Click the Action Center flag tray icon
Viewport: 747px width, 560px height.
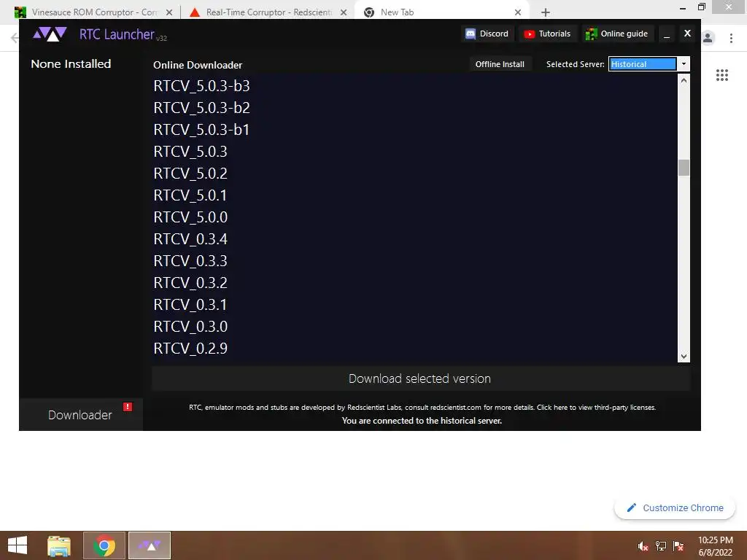678,546
